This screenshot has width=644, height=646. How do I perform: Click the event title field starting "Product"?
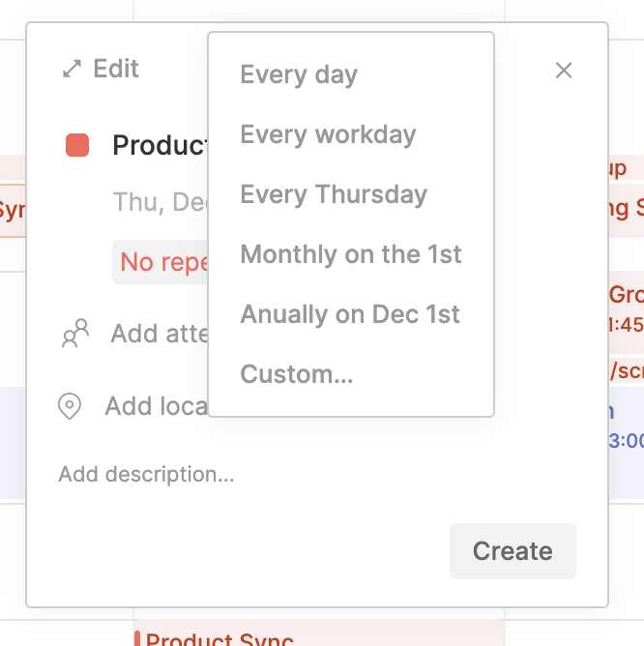click(161, 145)
